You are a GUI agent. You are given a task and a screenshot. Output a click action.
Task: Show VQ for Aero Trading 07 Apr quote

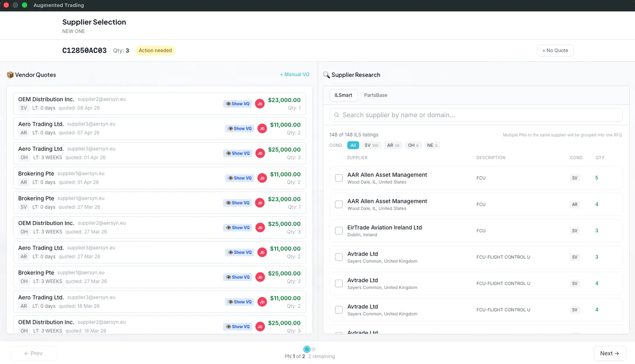(240, 129)
